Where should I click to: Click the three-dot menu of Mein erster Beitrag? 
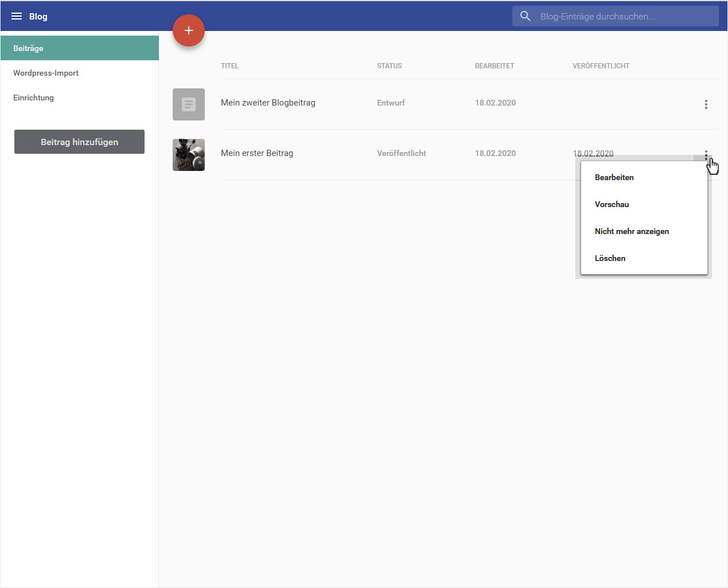(706, 155)
